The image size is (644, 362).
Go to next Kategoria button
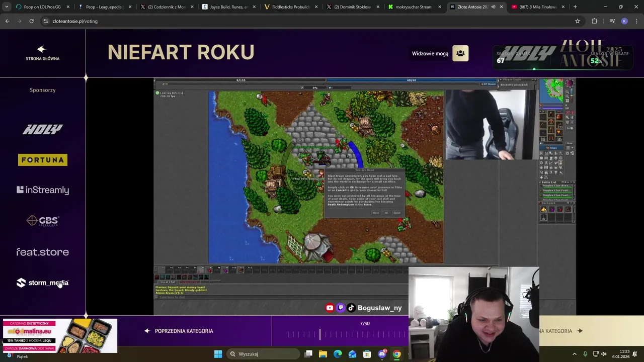coord(592,331)
